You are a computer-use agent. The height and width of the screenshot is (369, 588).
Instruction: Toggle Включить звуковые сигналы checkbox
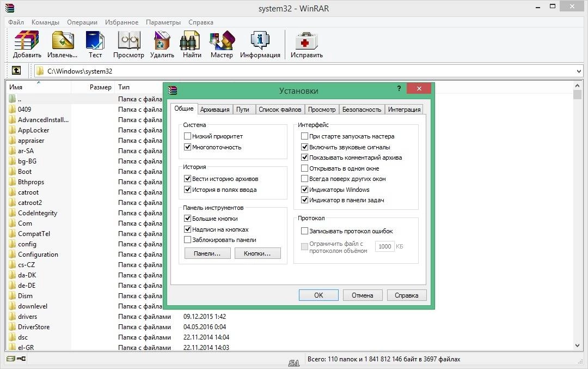point(305,147)
